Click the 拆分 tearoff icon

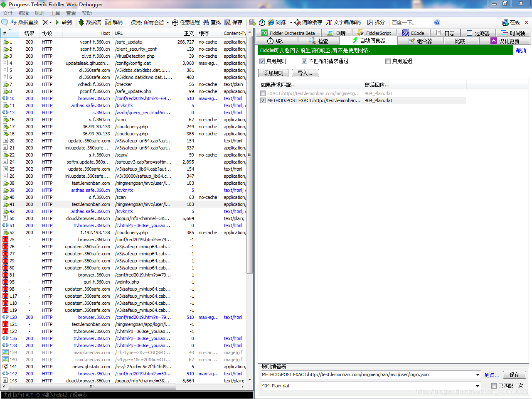[370, 22]
